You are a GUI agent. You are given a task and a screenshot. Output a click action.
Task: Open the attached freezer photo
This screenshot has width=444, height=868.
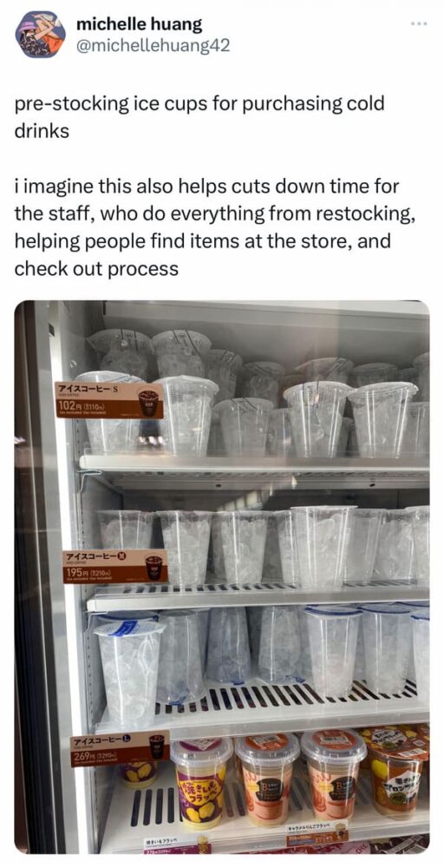coord(222,577)
